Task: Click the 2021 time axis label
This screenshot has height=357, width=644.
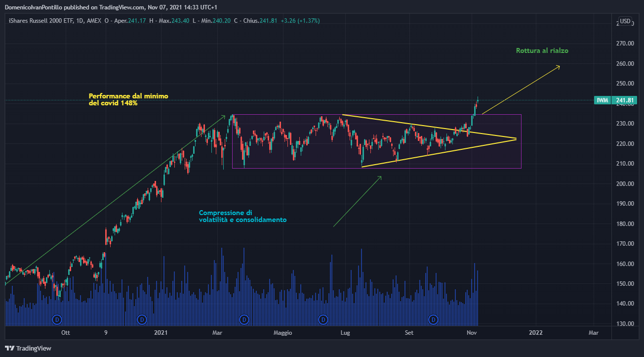Action: 161,333
